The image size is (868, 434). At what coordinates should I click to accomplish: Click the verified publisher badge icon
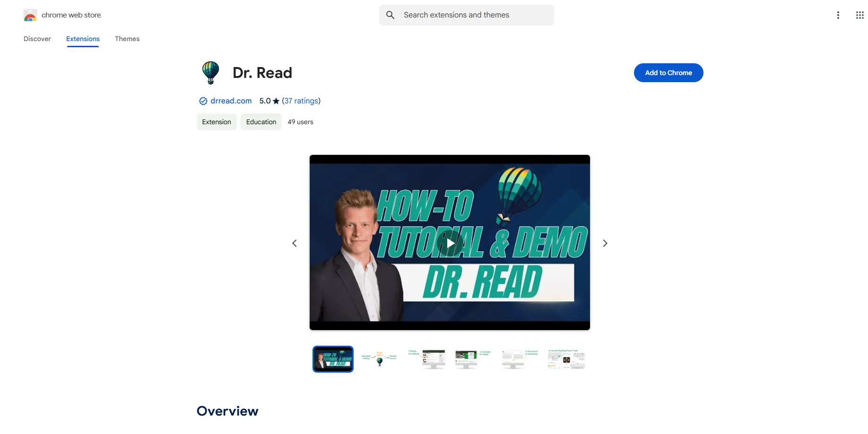[x=202, y=101]
